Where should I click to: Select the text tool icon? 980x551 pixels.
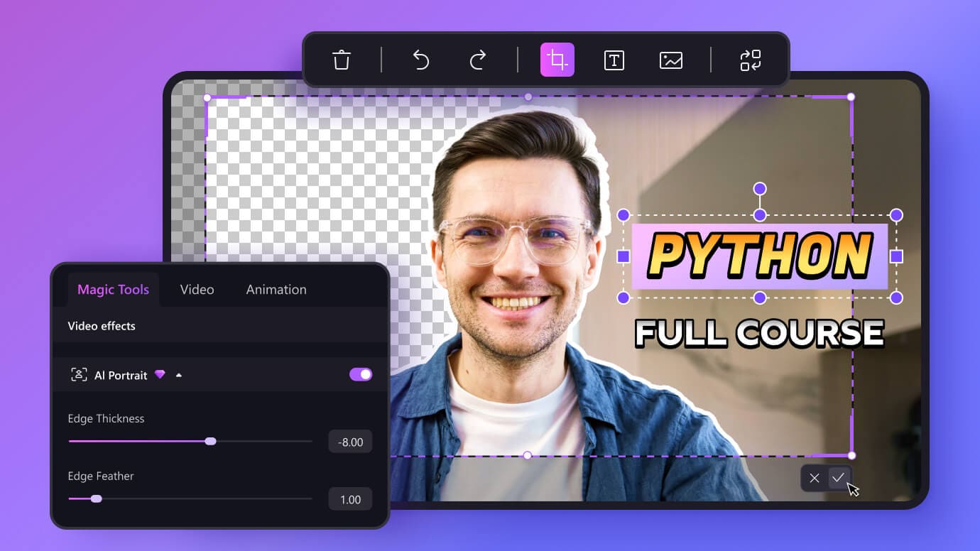[614, 60]
